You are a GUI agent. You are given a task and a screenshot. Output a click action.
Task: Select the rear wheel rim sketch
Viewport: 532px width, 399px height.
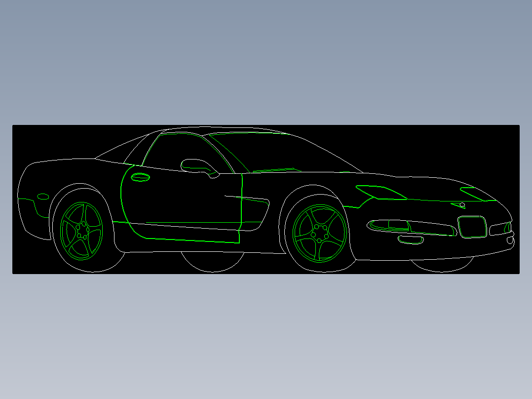81,231
